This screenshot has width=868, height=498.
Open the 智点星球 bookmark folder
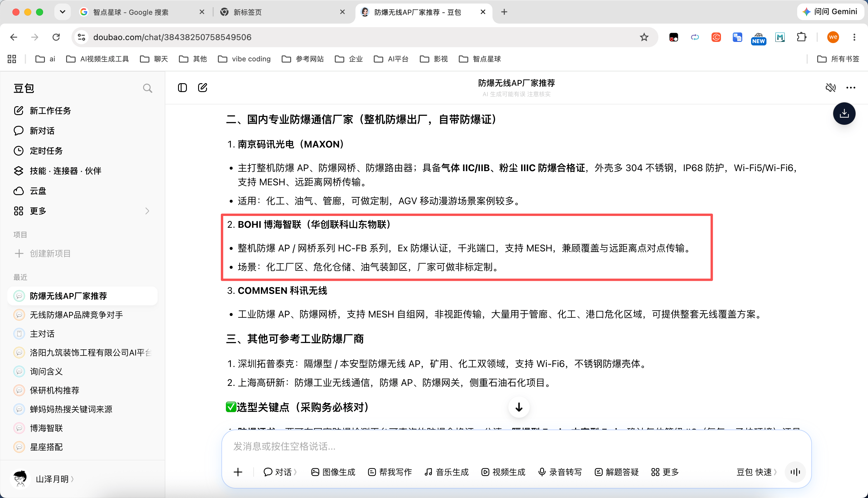pyautogui.click(x=480, y=59)
